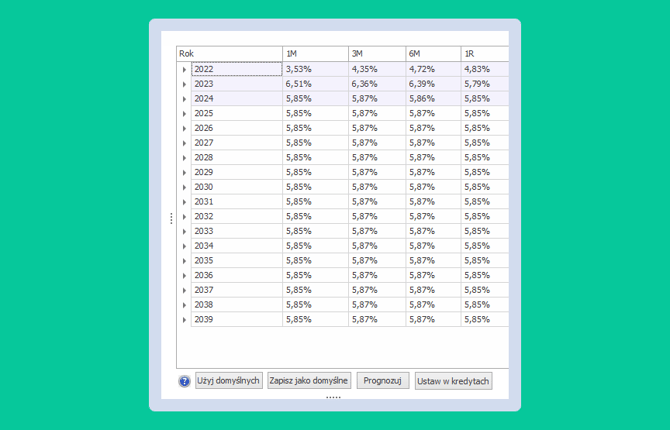Image resolution: width=670 pixels, height=430 pixels.
Task: Select the 6M value in row 2027
Action: click(433, 143)
